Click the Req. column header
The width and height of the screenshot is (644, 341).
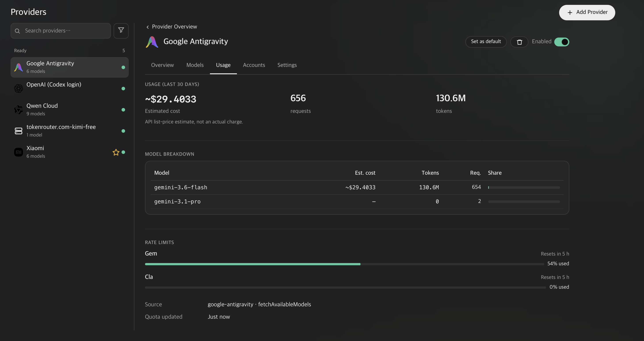pos(475,173)
